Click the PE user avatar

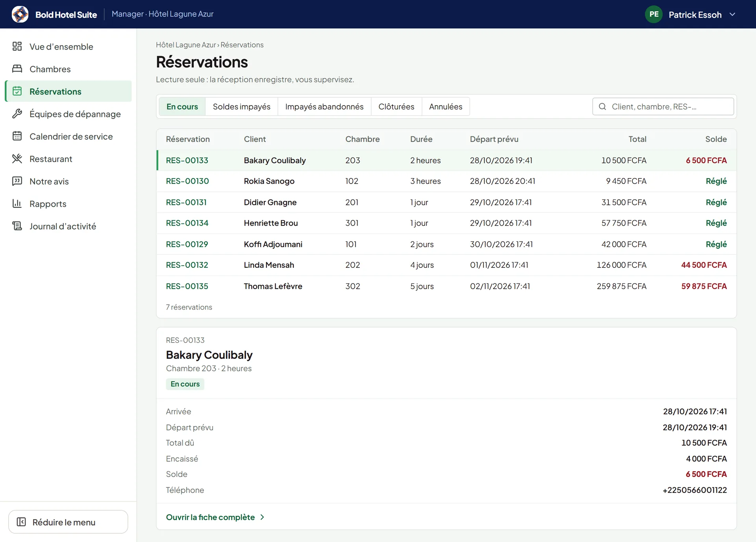pyautogui.click(x=654, y=14)
